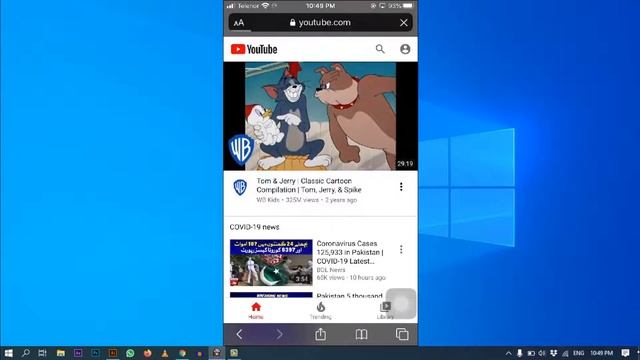Tap the YouTube search magnifier icon
The height and width of the screenshot is (360, 640).
[380, 49]
